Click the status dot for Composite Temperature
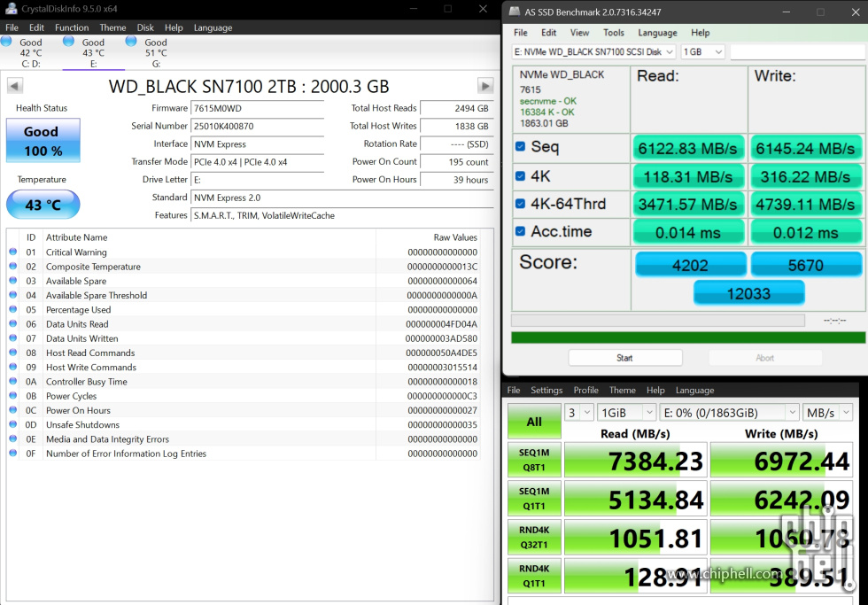 (12, 267)
